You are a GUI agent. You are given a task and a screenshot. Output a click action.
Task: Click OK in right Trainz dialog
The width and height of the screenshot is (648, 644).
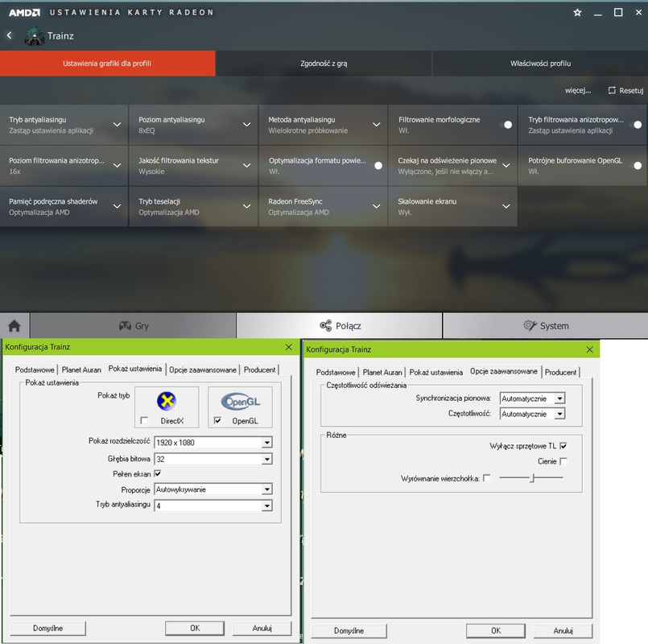[x=496, y=631]
